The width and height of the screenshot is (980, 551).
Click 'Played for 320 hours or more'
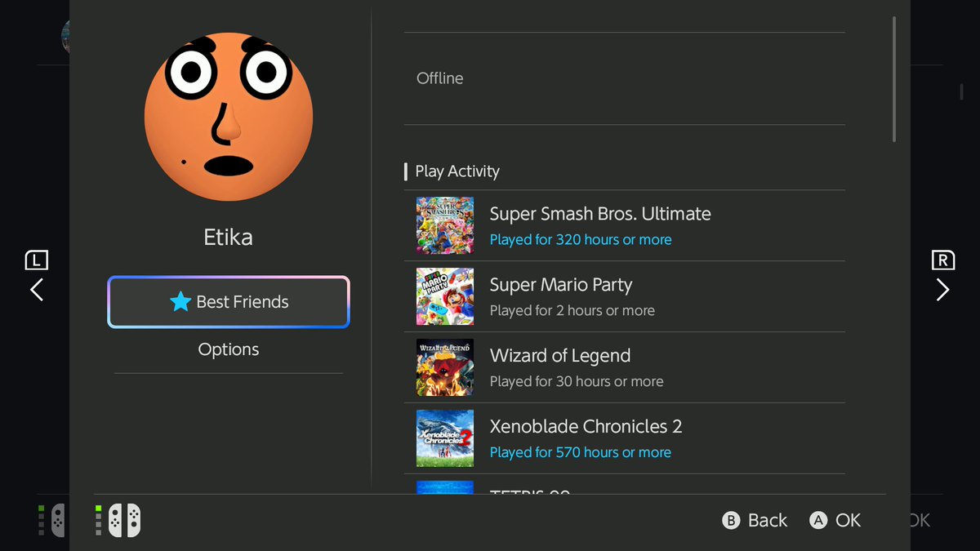click(x=581, y=240)
